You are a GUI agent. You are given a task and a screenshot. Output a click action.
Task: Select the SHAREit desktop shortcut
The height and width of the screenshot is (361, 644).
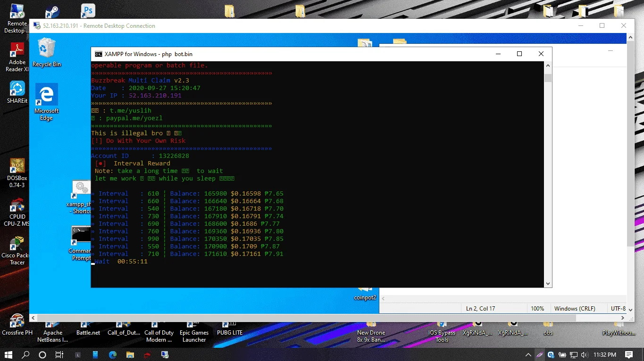click(x=17, y=92)
